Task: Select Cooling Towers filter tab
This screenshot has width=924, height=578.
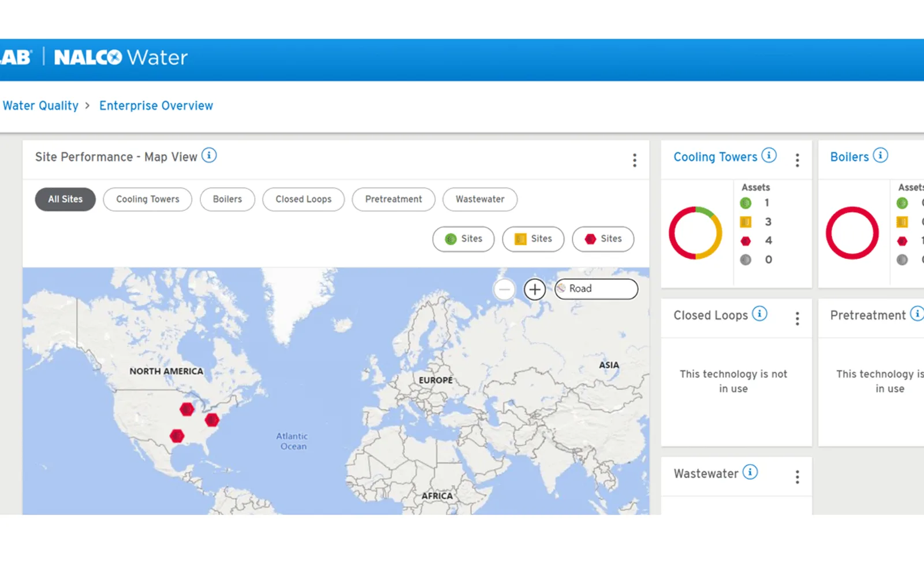Action: [147, 199]
